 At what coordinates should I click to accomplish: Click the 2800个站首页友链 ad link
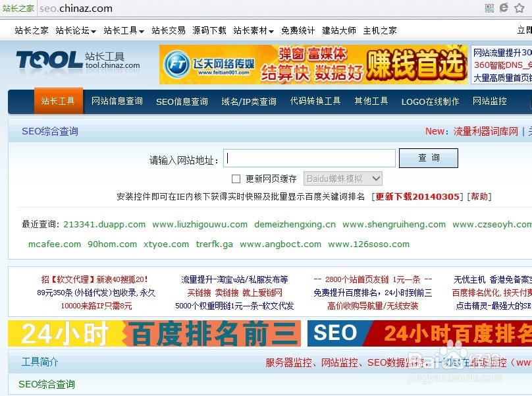pos(373,279)
